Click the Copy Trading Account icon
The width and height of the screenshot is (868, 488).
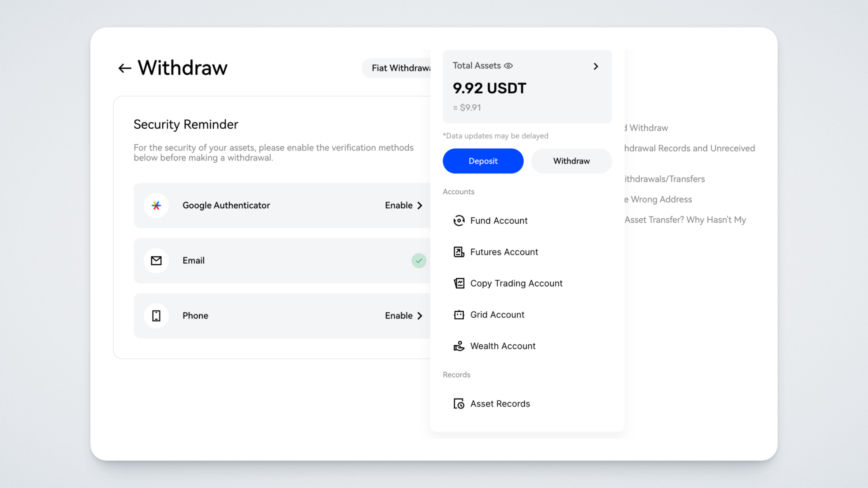pyautogui.click(x=459, y=283)
